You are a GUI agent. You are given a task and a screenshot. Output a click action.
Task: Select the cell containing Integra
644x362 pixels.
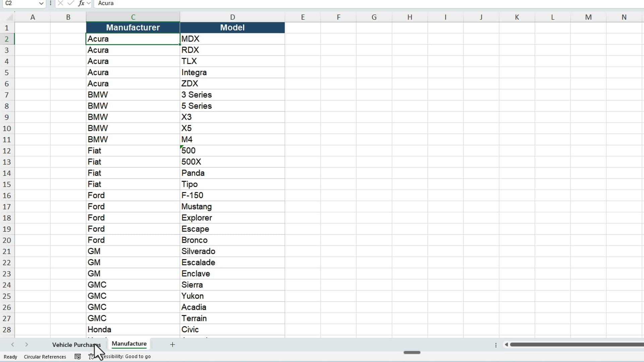tap(232, 72)
